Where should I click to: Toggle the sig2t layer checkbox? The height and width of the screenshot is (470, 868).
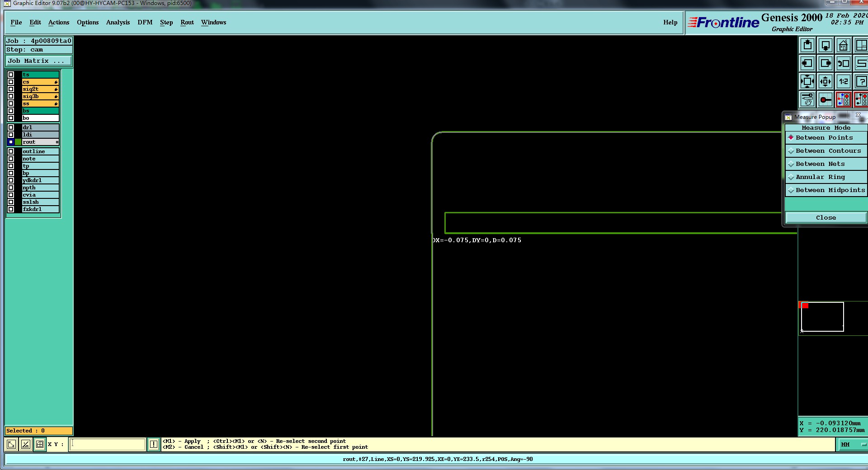click(11, 89)
